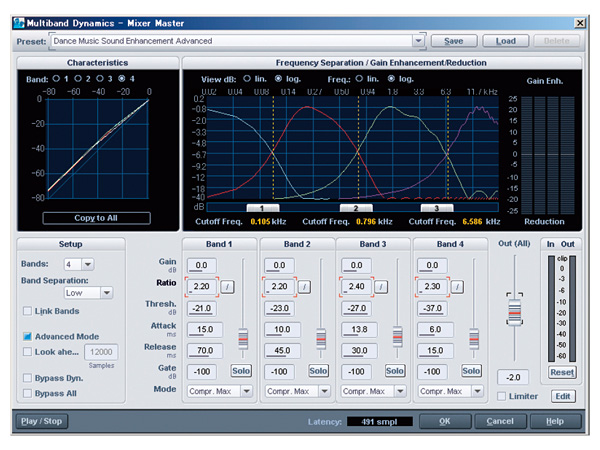Screen dimensions: 600x450
Task: Select Band 2 radio in Characteristics
Action: pos(78,78)
